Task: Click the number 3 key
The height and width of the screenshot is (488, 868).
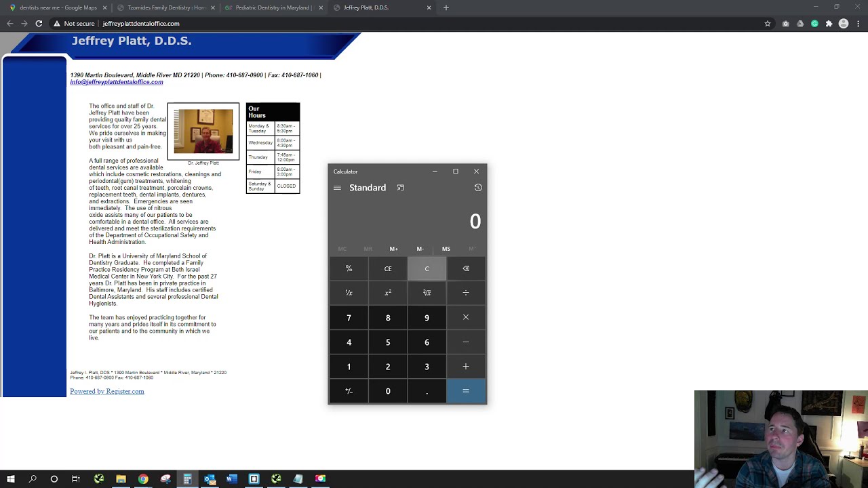Action: (x=427, y=366)
